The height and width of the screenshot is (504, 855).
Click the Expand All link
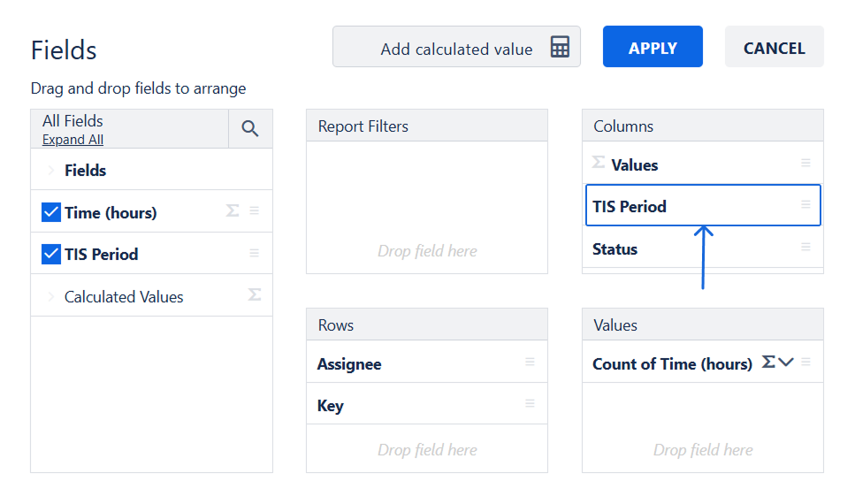[x=73, y=140]
